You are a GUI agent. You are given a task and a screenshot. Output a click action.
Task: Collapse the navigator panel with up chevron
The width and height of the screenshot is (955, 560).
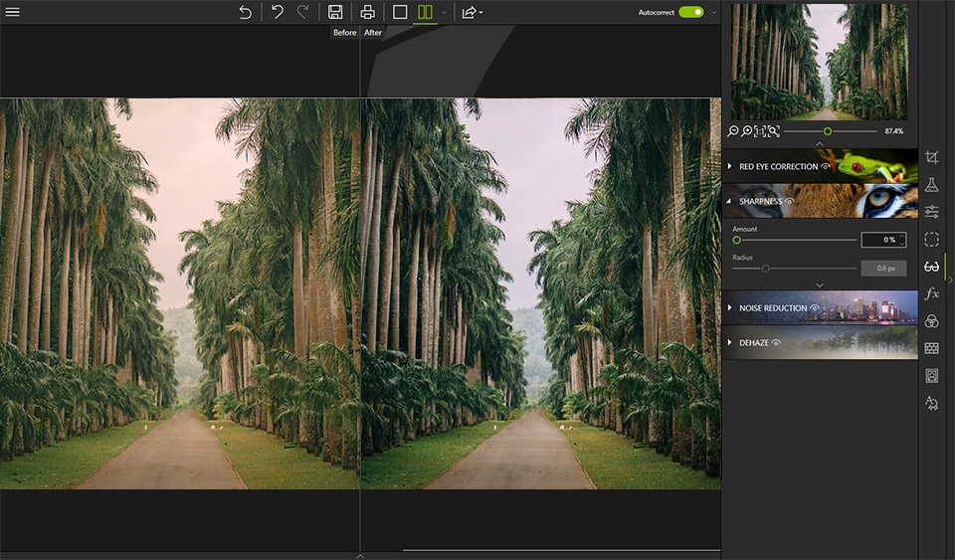819,143
